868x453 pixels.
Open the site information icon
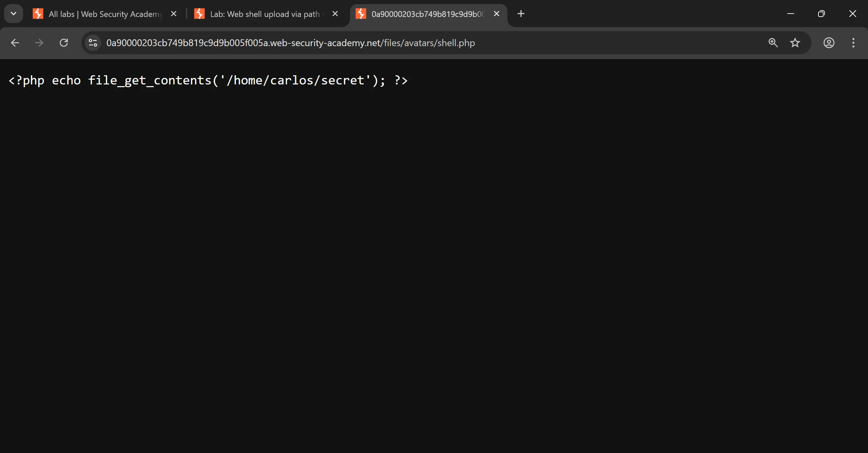click(x=93, y=43)
